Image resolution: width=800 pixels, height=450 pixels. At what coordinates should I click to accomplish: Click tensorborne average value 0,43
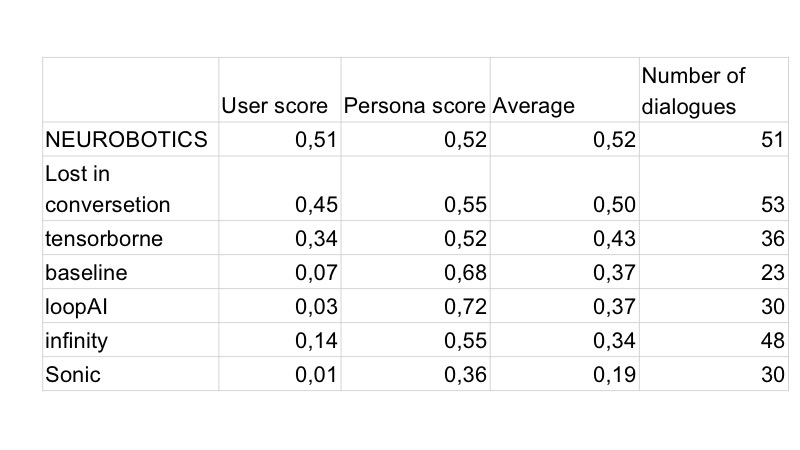613,237
